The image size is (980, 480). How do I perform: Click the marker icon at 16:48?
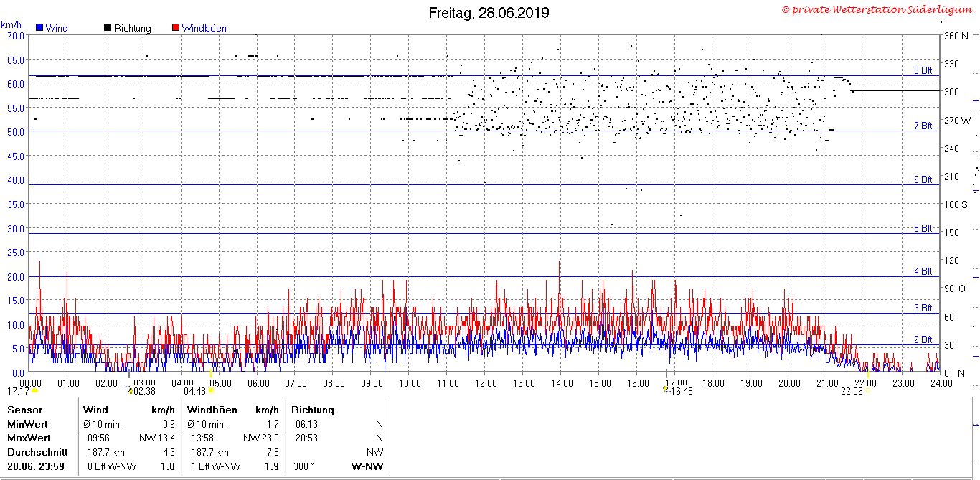coord(665,390)
